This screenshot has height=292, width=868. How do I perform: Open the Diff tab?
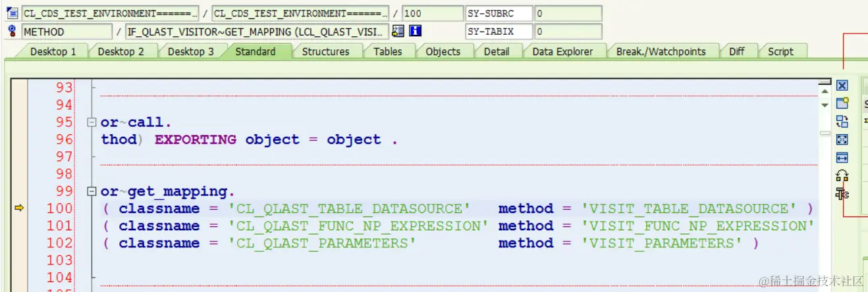(x=737, y=51)
